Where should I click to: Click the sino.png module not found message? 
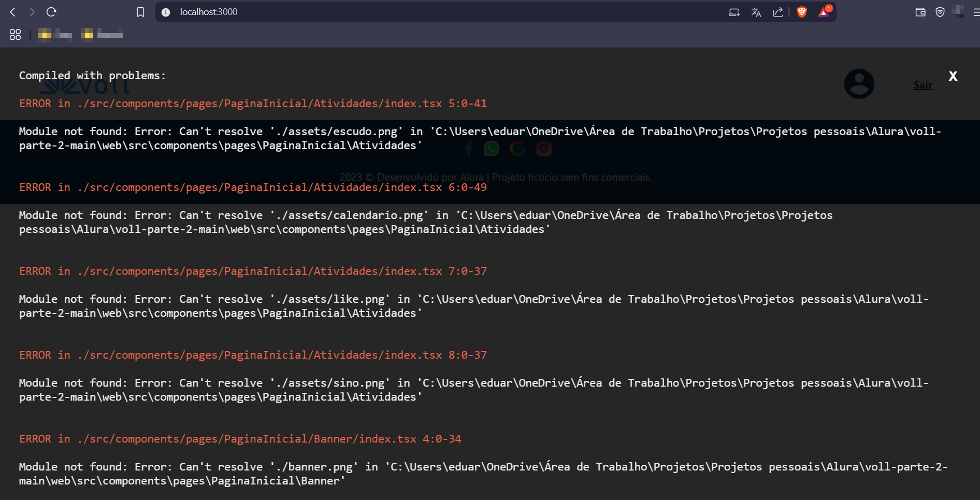pyautogui.click(x=474, y=390)
